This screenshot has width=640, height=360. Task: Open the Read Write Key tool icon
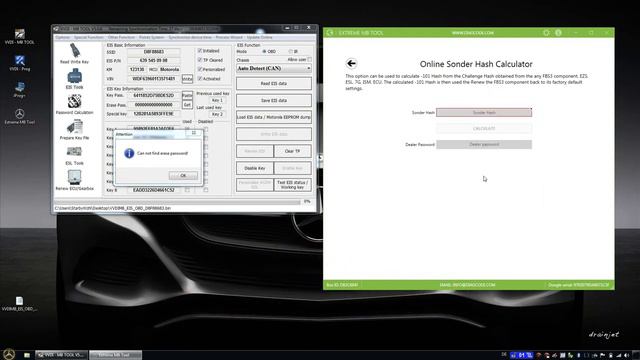[74, 53]
